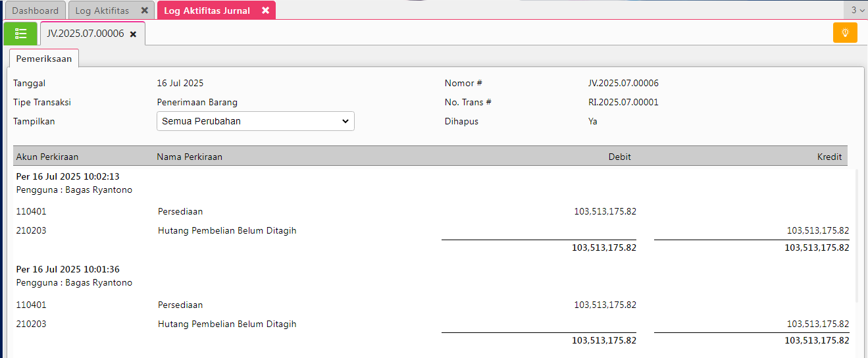This screenshot has height=358, width=868.
Task: Click the RI.2025.07.00001 transaction number
Action: (x=623, y=102)
